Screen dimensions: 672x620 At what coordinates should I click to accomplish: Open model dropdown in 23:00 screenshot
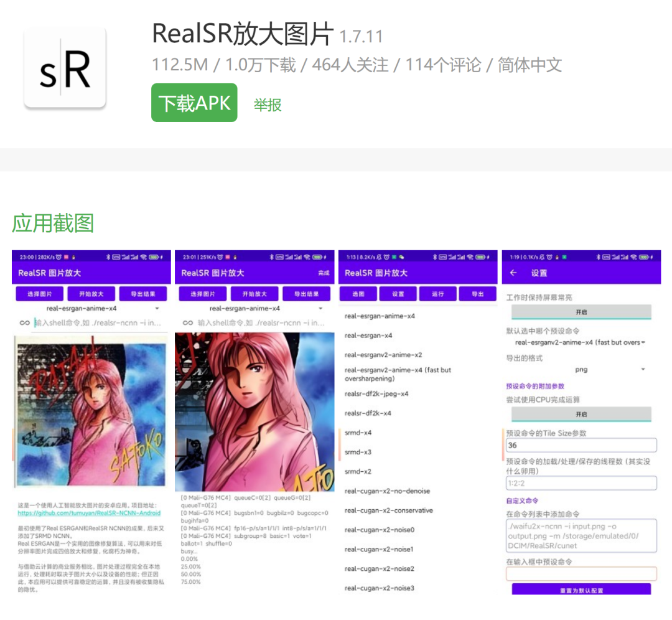tap(91, 308)
